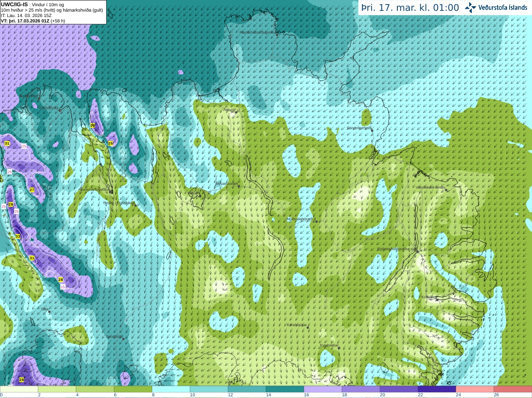Select the Sandbúðir station label
The width and height of the screenshot is (532, 398).
point(114,337)
